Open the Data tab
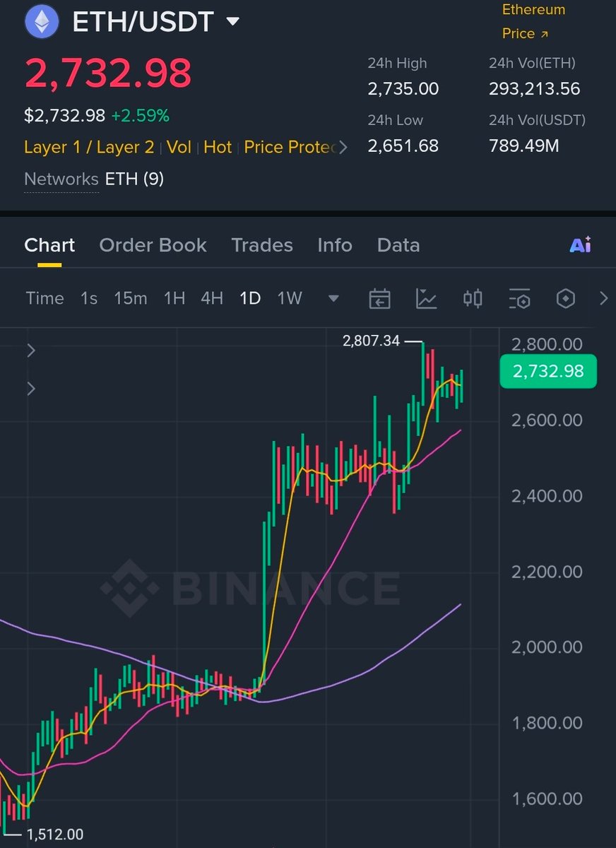 [398, 245]
